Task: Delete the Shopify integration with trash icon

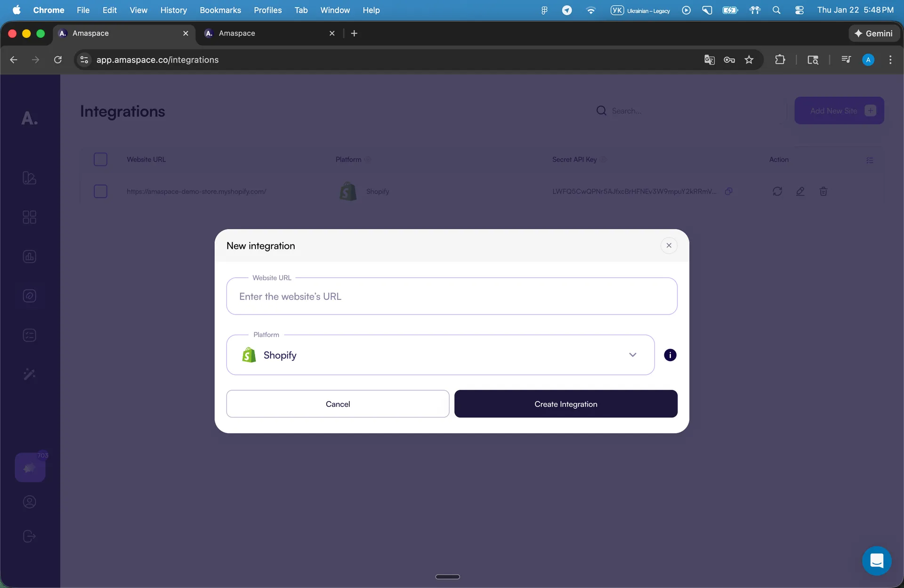Action: pos(823,191)
